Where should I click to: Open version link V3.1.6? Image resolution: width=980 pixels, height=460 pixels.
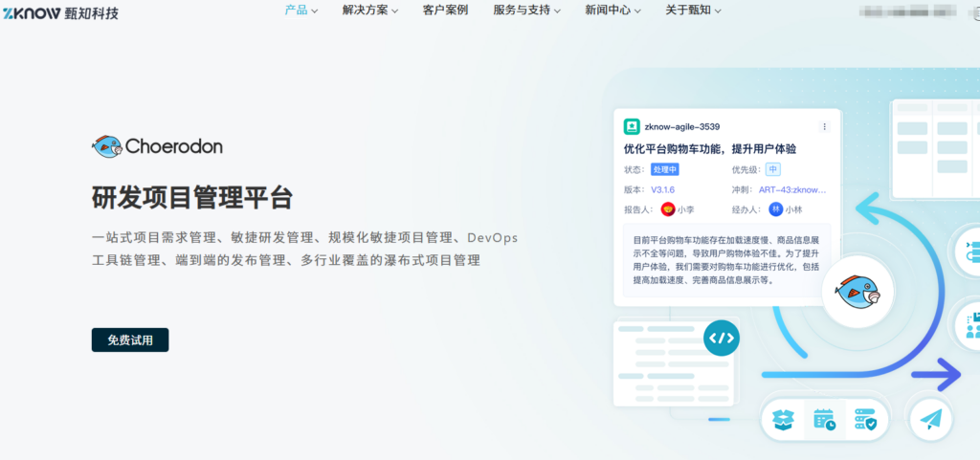pyautogui.click(x=662, y=189)
